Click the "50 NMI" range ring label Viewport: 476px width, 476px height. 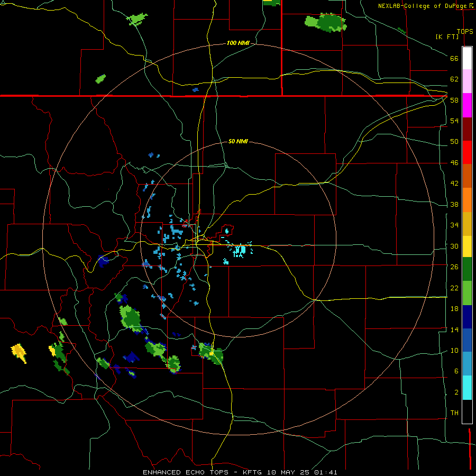238,141
